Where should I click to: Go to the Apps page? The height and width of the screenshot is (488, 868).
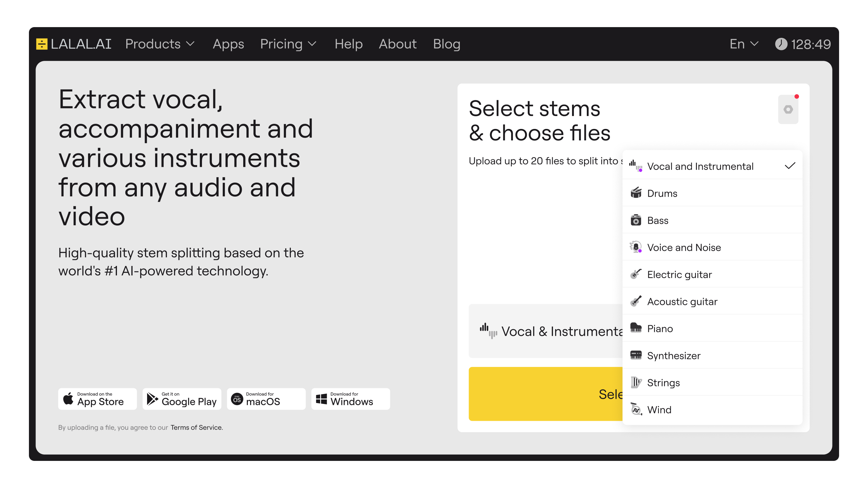click(228, 44)
